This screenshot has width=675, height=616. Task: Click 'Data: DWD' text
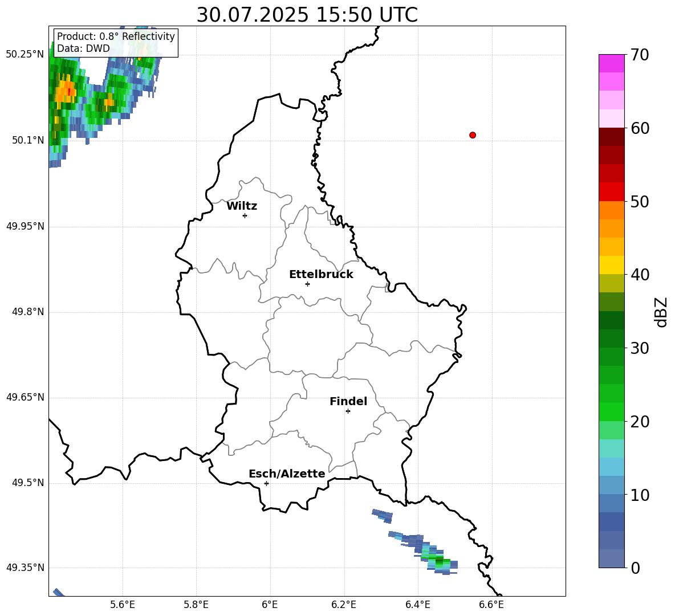(83, 48)
